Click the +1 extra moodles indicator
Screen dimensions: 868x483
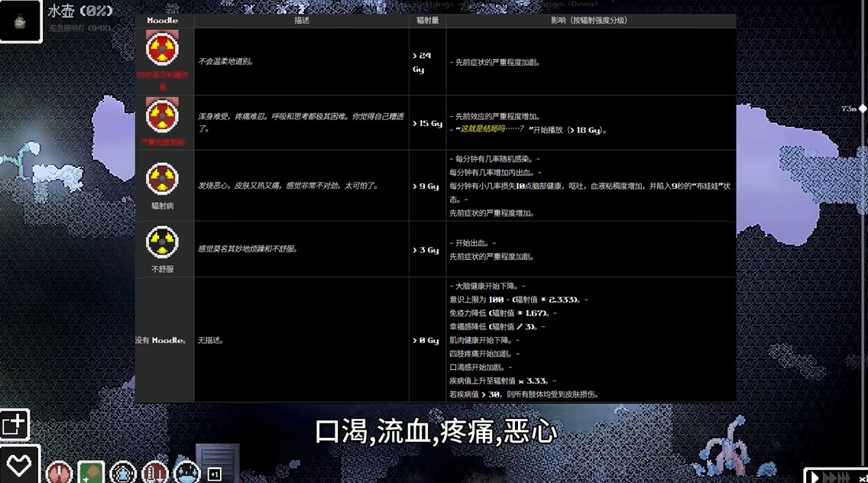[x=215, y=474]
